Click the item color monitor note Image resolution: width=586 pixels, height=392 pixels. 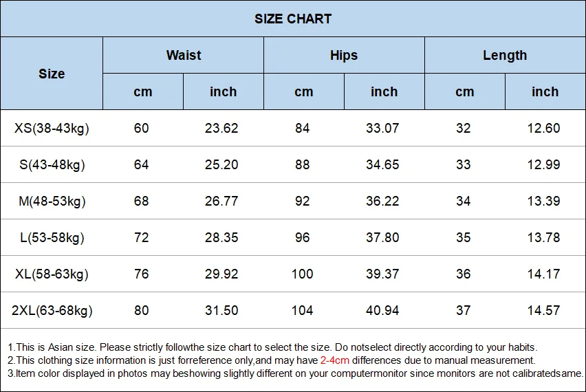coord(295,373)
